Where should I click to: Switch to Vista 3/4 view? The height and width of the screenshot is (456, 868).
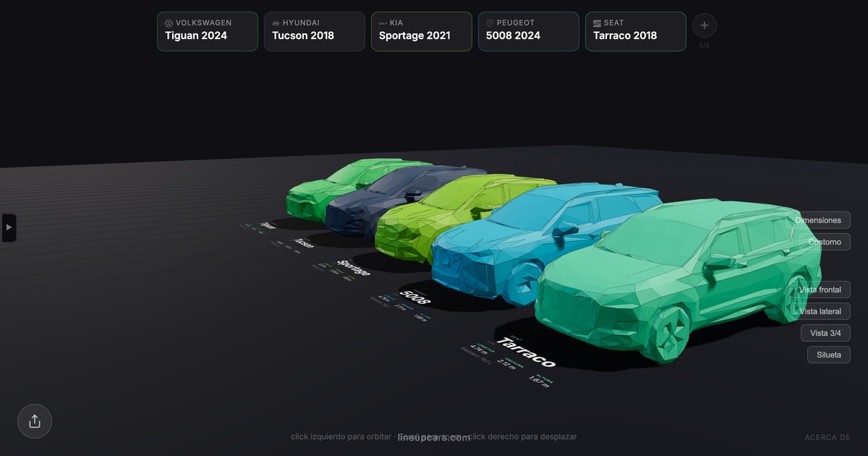(825, 333)
